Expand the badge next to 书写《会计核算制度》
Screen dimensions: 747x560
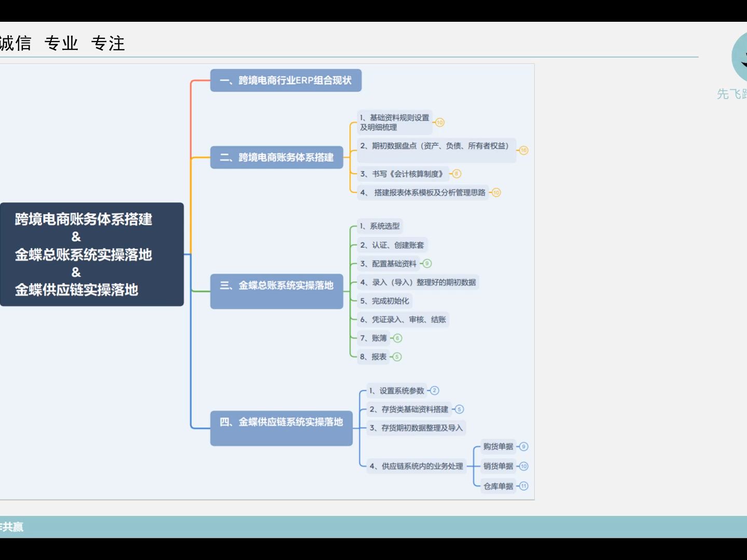tap(457, 174)
